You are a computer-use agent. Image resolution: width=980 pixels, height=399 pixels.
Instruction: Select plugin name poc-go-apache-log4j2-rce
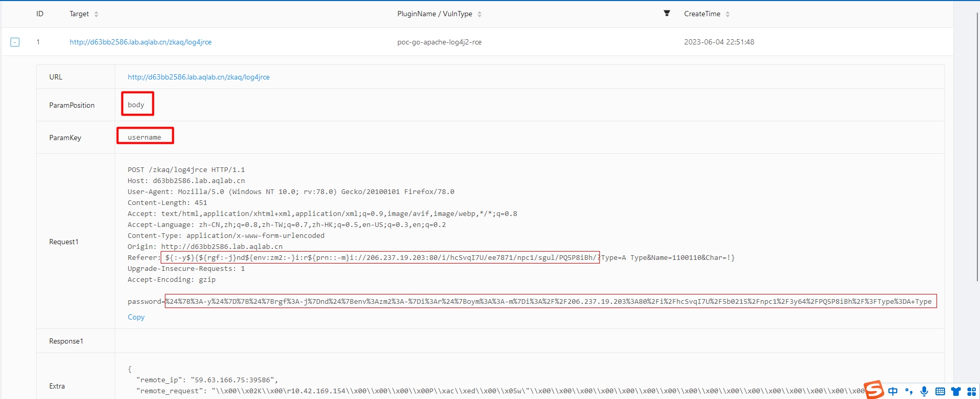pos(439,42)
